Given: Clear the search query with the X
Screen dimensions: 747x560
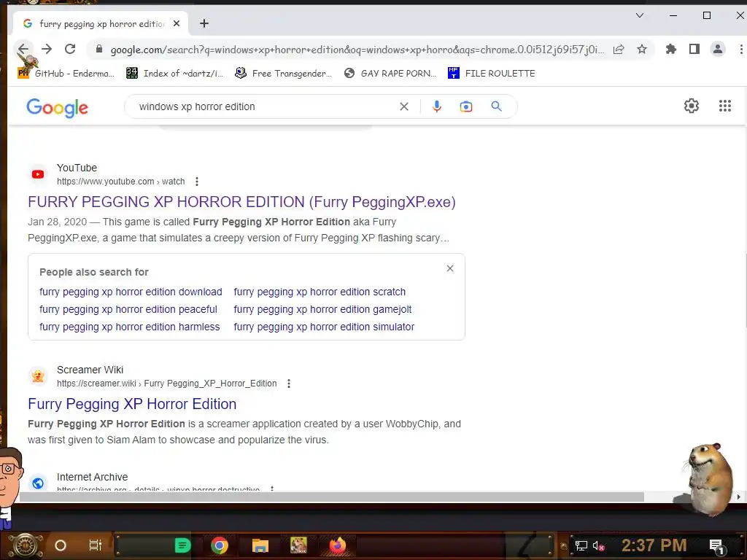Looking at the screenshot, I should 404,106.
